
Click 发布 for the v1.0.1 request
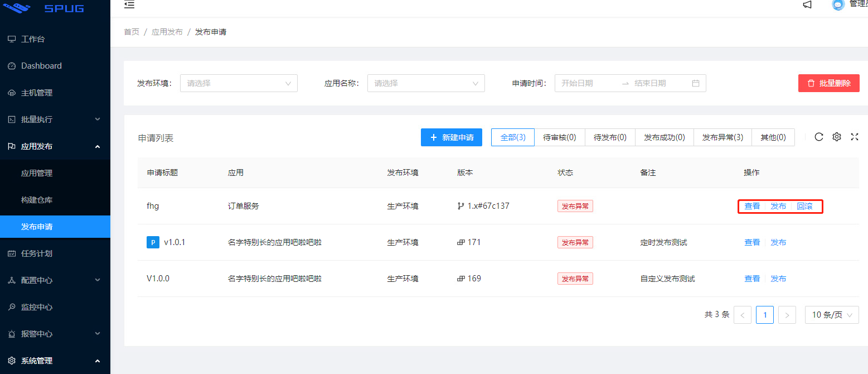(x=778, y=242)
